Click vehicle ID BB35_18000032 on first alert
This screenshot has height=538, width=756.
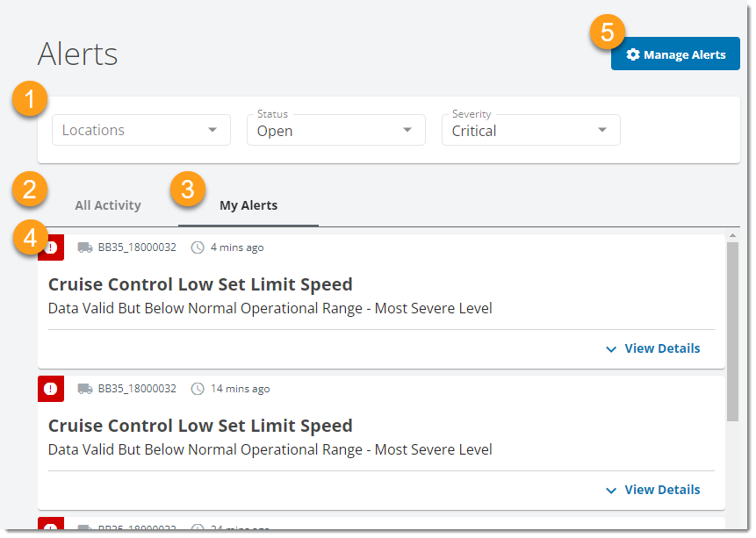[x=135, y=247]
